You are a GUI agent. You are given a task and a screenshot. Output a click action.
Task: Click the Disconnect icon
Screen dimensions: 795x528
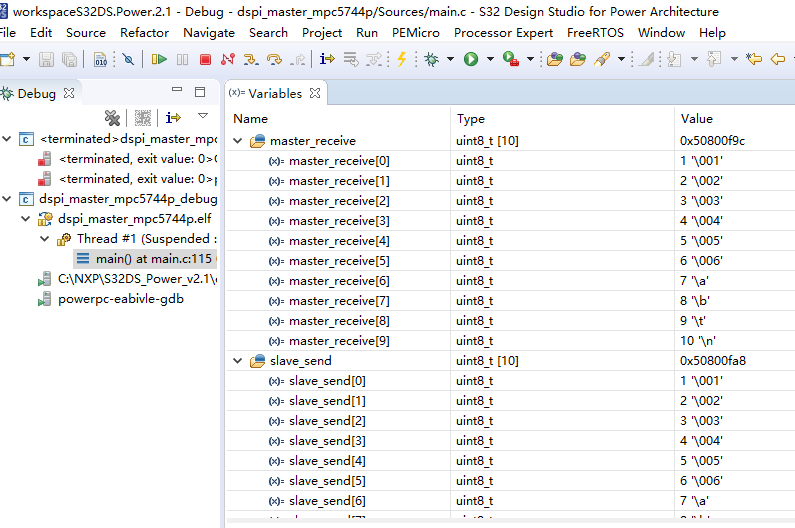click(x=228, y=59)
